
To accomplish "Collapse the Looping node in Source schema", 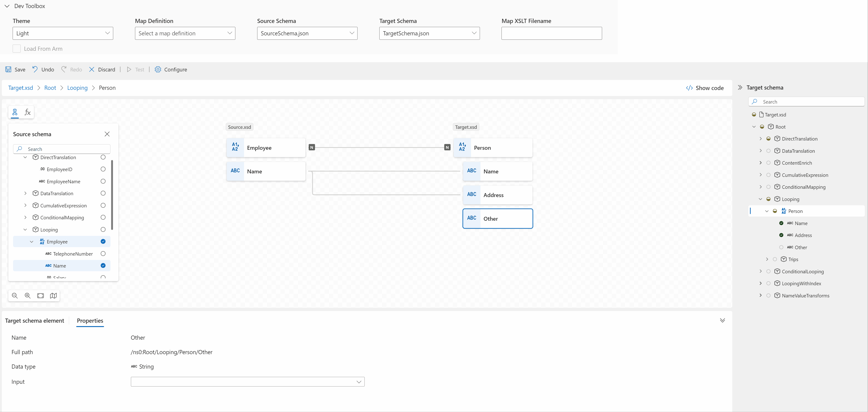I will point(25,229).
